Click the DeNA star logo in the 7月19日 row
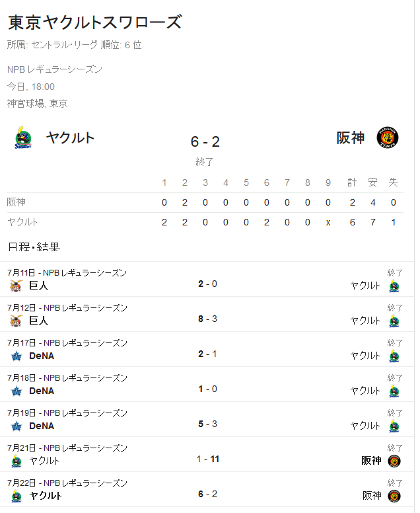The width and height of the screenshot is (420, 513). coord(17,426)
